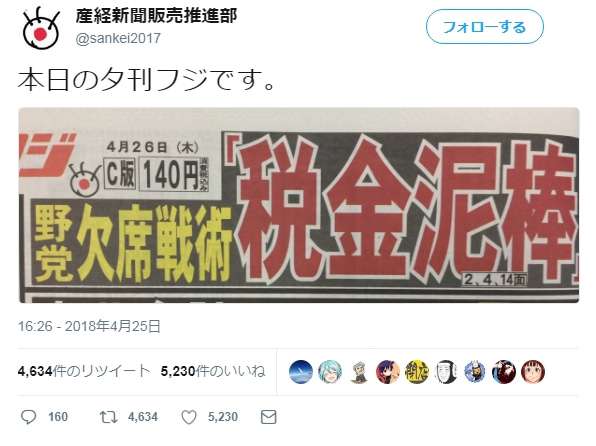View the 4,634件のリツイート list
The height and width of the screenshot is (446, 596).
(x=84, y=371)
